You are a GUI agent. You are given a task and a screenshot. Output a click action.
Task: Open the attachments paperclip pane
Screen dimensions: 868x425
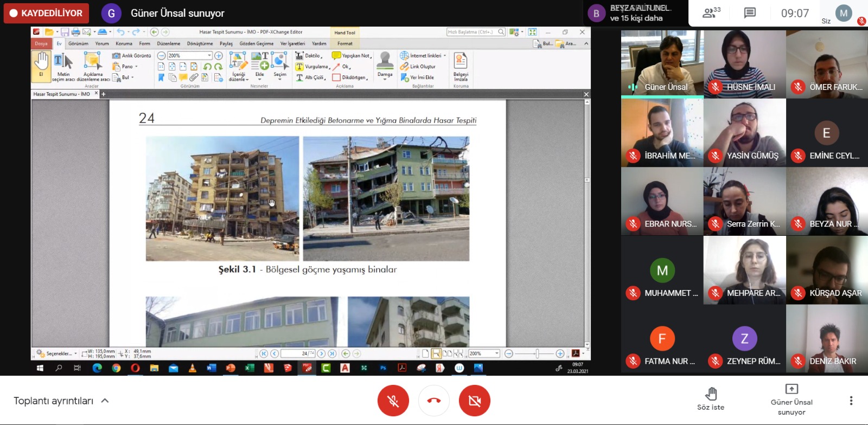tap(194, 78)
